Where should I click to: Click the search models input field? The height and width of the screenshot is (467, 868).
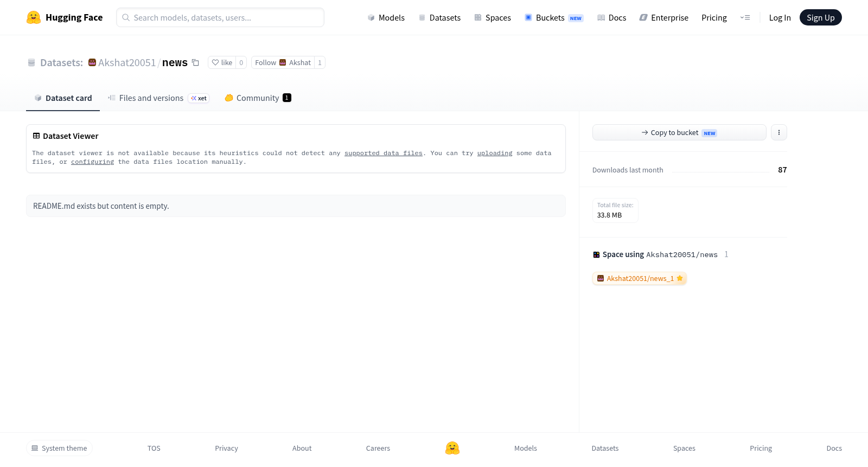220,17
